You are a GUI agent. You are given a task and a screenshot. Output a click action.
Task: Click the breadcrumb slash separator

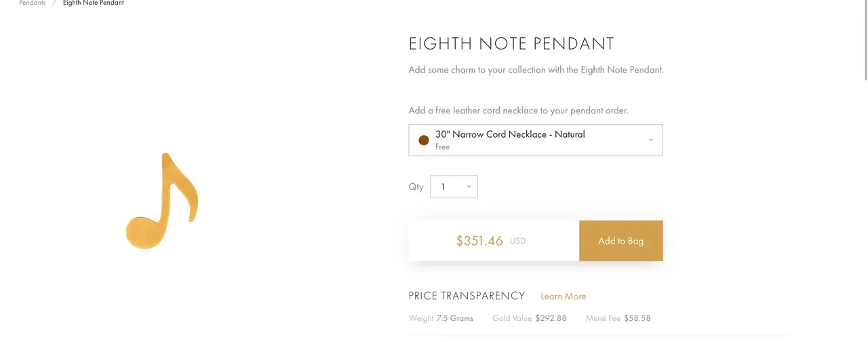coord(54,3)
